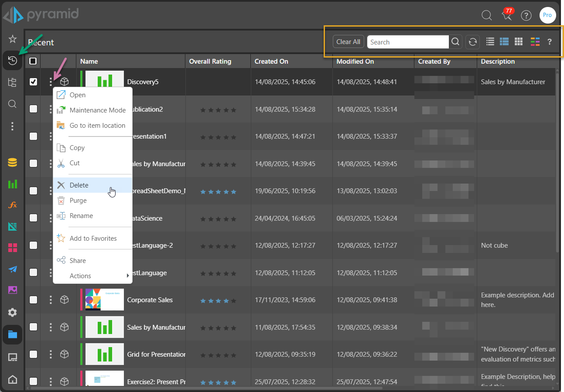
Task: Set four-star rating on Publication2 row
Action: (x=226, y=110)
